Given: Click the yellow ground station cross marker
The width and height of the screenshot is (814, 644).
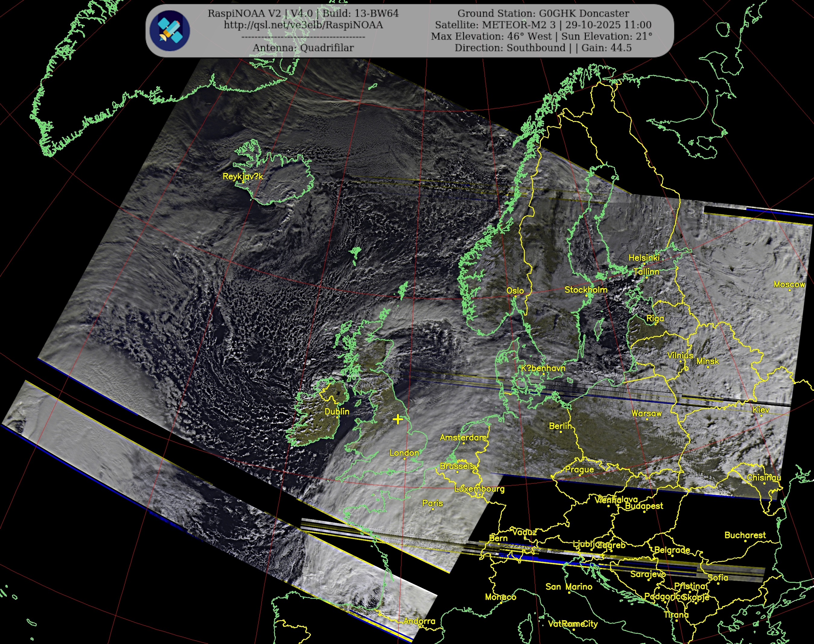Looking at the screenshot, I should [x=397, y=419].
